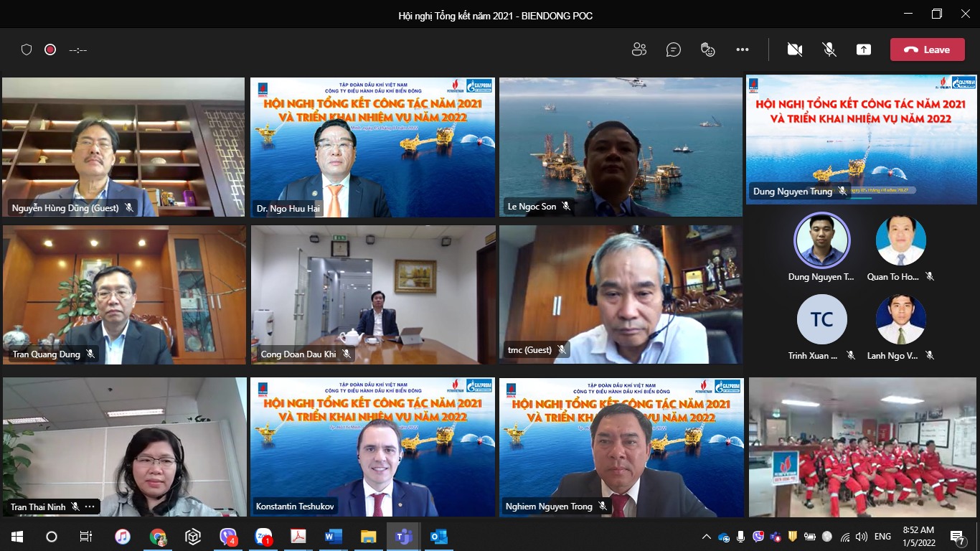Viewport: 980px width, 551px height.
Task: Open Zalo from the taskbar
Action: [263, 536]
